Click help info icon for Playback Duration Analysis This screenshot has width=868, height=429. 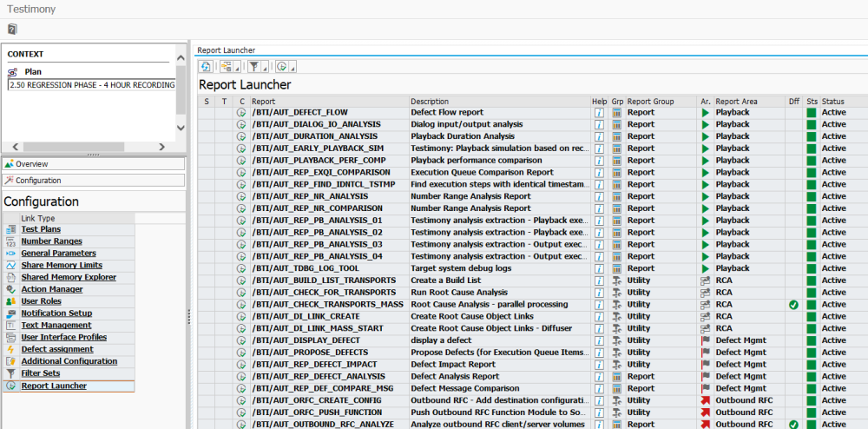click(x=599, y=136)
